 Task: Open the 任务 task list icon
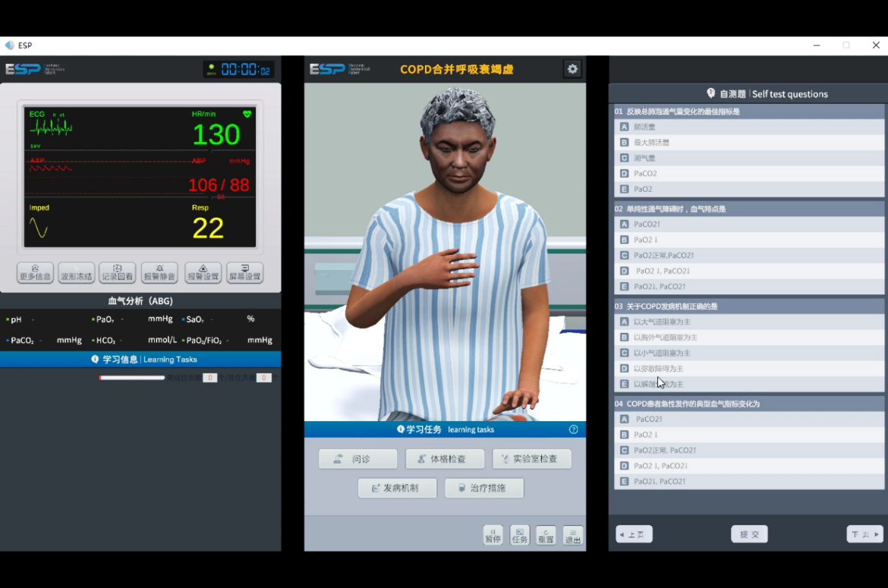point(519,535)
